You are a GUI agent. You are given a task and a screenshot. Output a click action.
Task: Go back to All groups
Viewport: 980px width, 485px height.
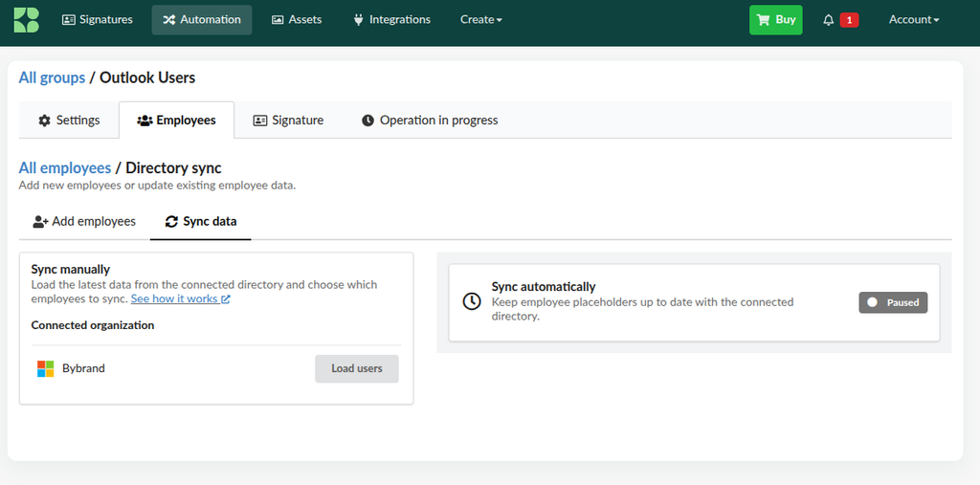tap(52, 77)
